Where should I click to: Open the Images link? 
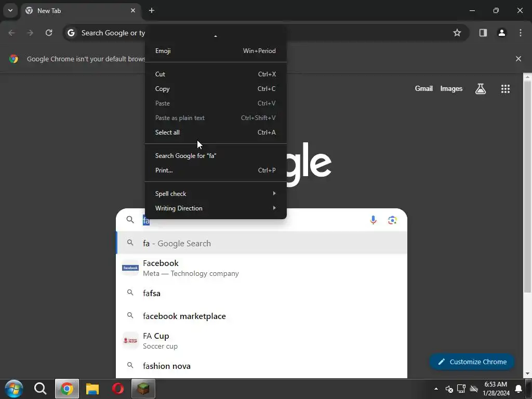pyautogui.click(x=451, y=88)
